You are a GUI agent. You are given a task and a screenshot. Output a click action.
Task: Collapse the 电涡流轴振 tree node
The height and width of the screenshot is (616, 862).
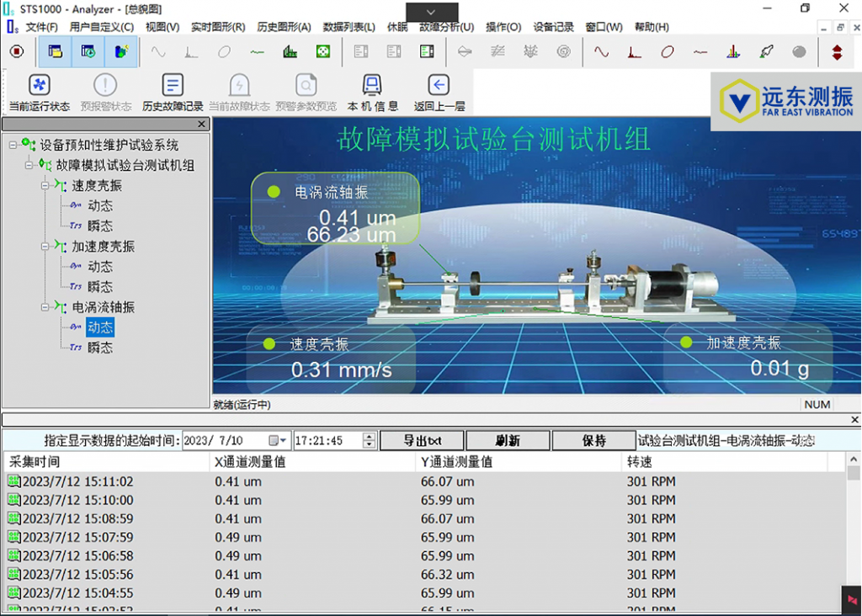pyautogui.click(x=45, y=308)
